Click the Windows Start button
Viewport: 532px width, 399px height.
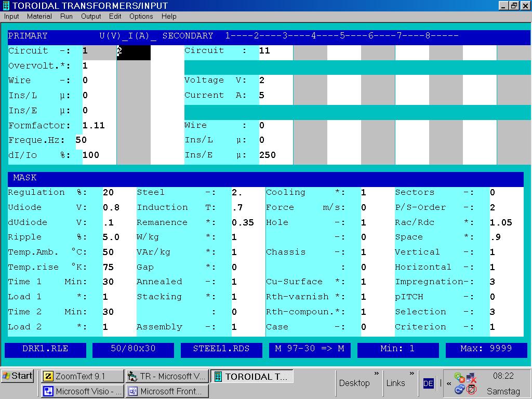click(18, 376)
